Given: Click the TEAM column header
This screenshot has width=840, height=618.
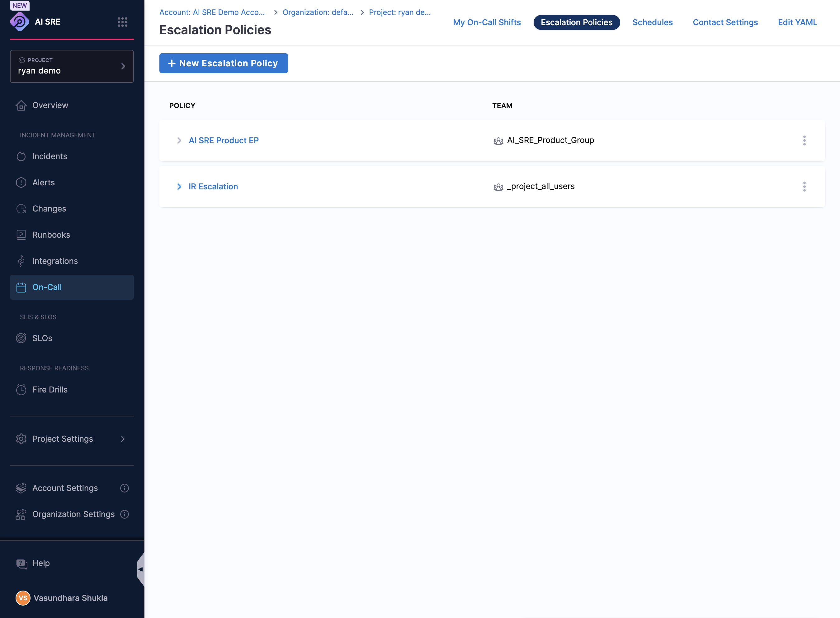Looking at the screenshot, I should click(x=502, y=106).
